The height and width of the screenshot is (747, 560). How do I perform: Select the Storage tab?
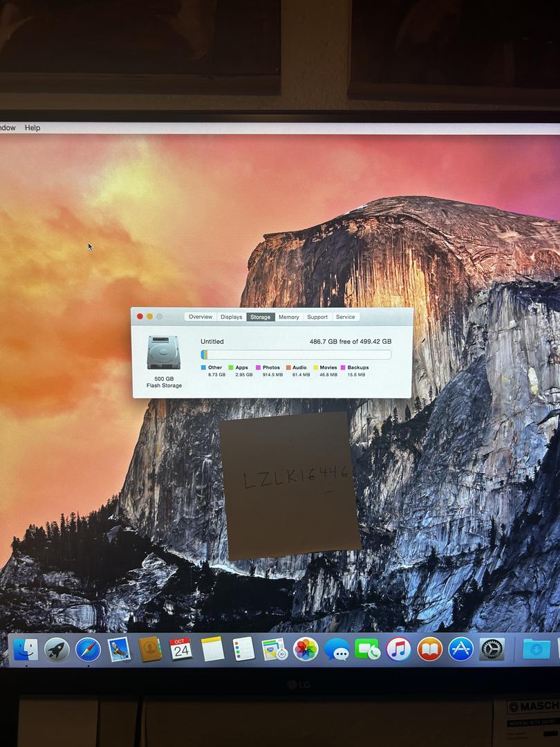click(x=261, y=317)
